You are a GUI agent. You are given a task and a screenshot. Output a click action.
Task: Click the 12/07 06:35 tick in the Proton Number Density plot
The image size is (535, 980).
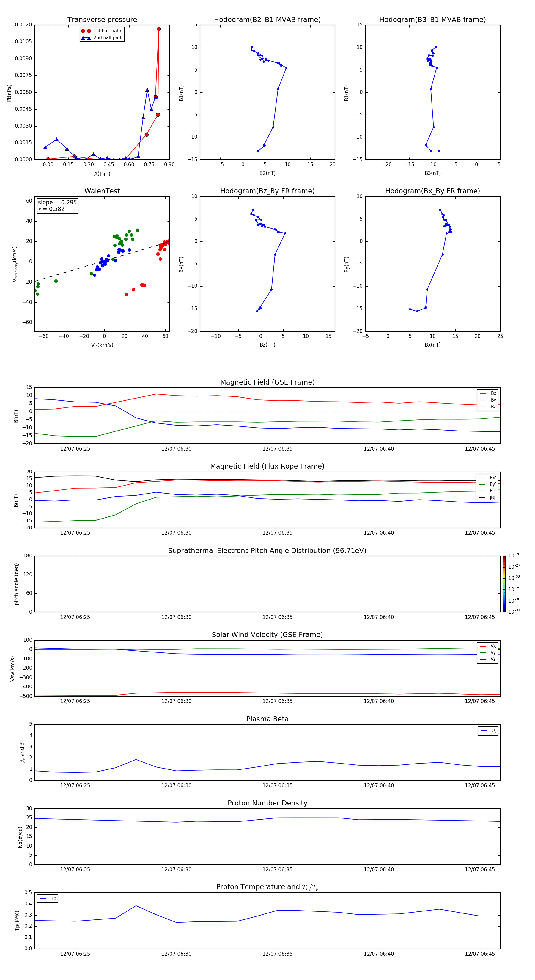(277, 869)
